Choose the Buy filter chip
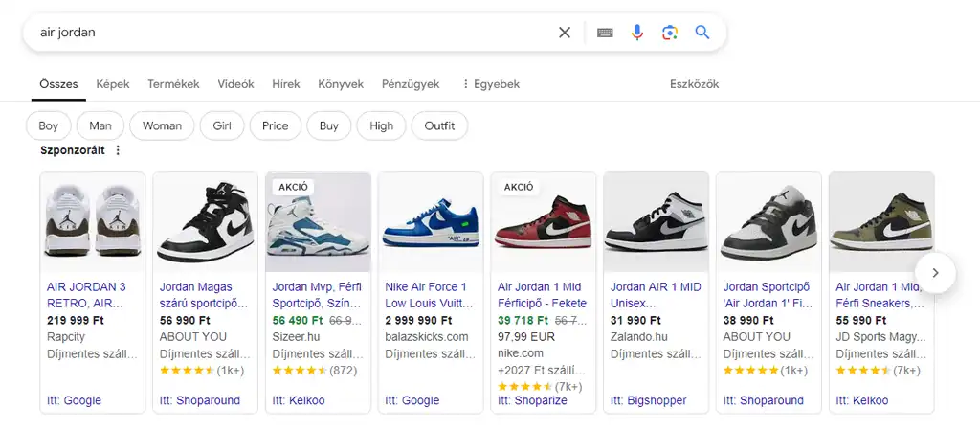 point(329,125)
